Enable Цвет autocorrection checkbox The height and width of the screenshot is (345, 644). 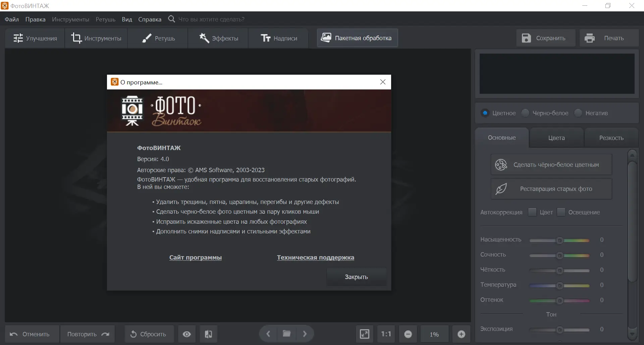point(532,212)
